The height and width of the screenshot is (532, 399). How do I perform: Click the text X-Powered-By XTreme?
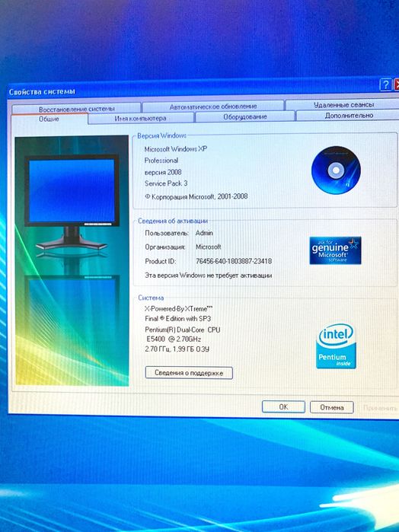[x=179, y=309]
